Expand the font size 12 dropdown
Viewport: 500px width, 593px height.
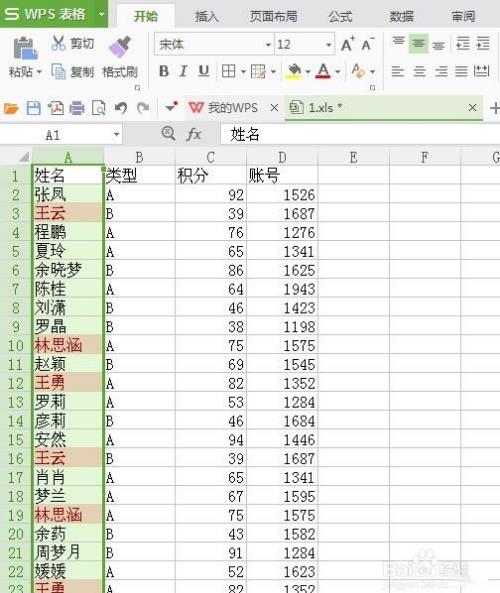pyautogui.click(x=329, y=45)
